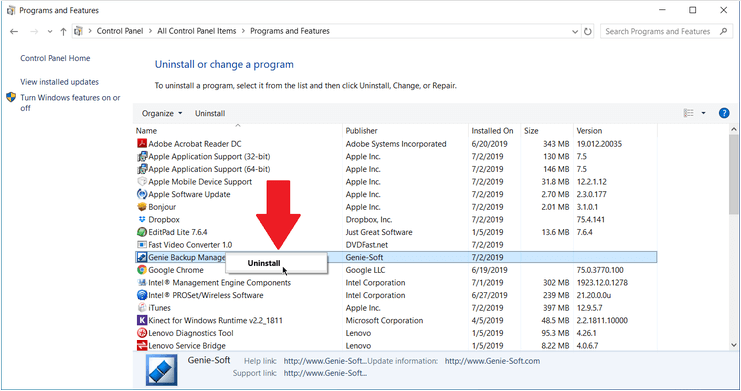Go up one level with up arrow
The height and width of the screenshot is (391, 741).
click(x=63, y=31)
